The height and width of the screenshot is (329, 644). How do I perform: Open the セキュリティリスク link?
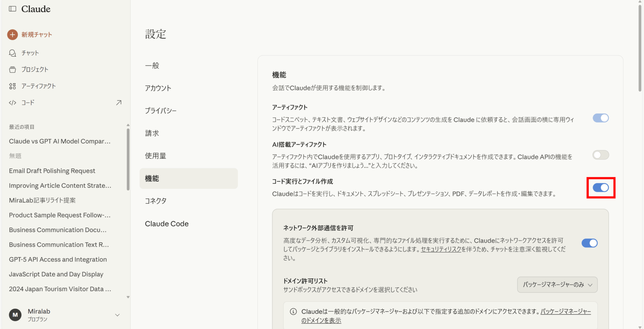coord(441,249)
